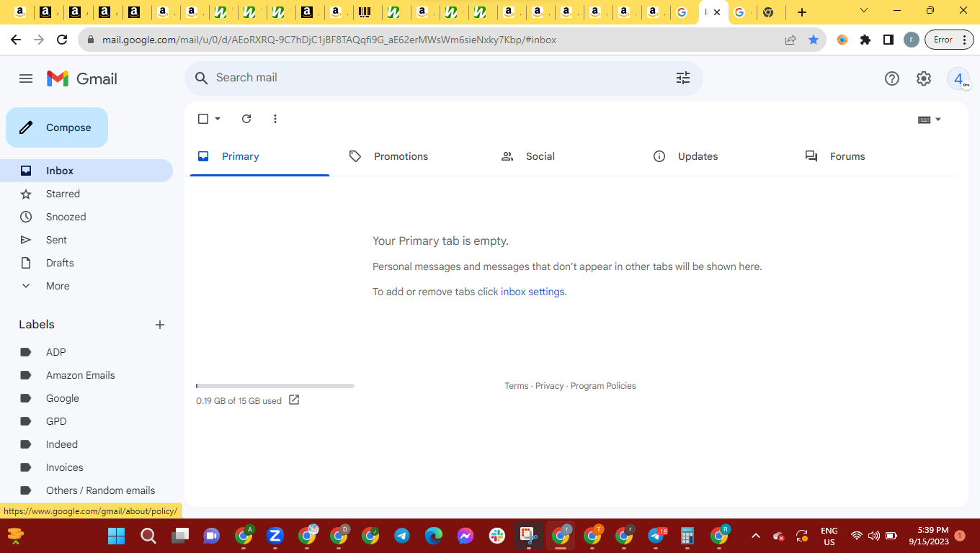Open the GPD label
980x553 pixels.
click(x=86, y=421)
